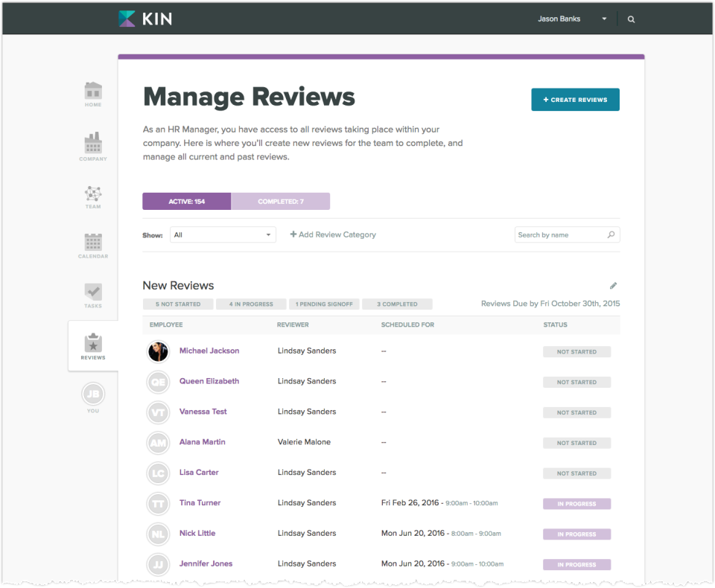
Task: Open the Reviews section icon
Action: 92,345
